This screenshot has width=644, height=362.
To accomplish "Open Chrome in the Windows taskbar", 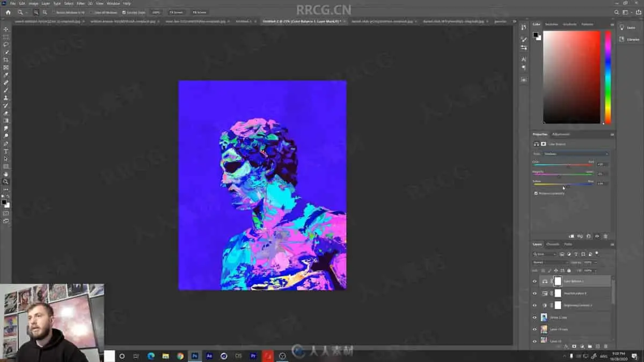I will [x=180, y=356].
